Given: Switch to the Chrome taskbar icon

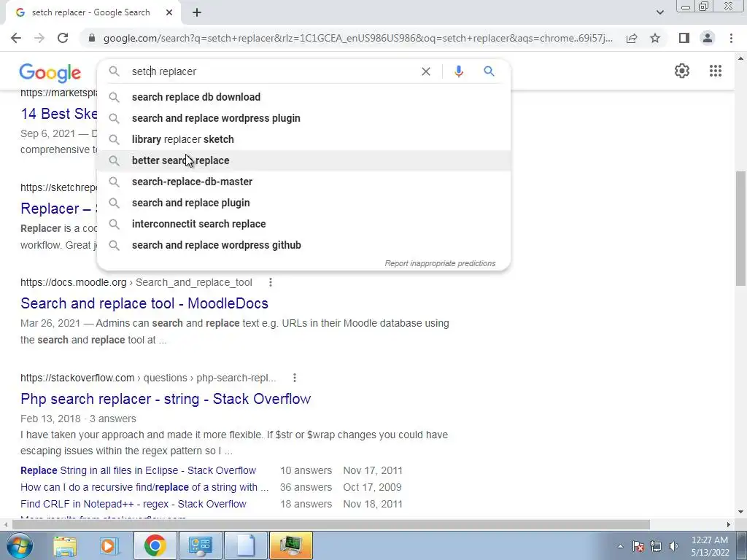Looking at the screenshot, I should [x=155, y=545].
